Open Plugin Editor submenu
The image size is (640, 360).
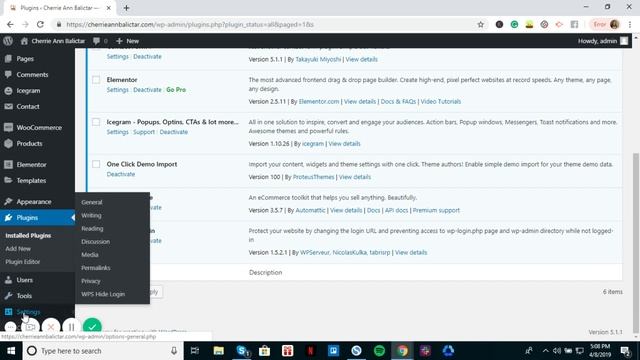click(23, 262)
